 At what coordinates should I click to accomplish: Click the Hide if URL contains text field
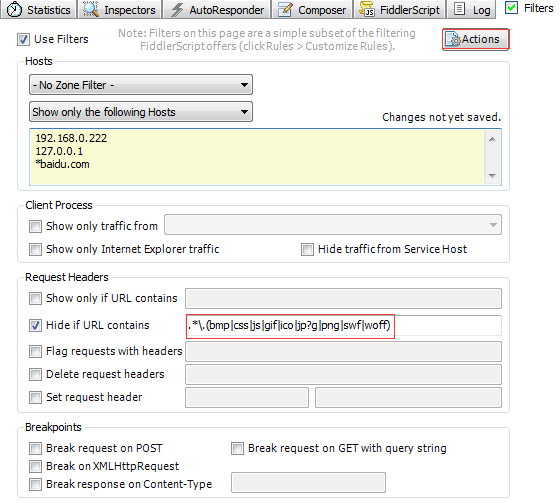344,325
